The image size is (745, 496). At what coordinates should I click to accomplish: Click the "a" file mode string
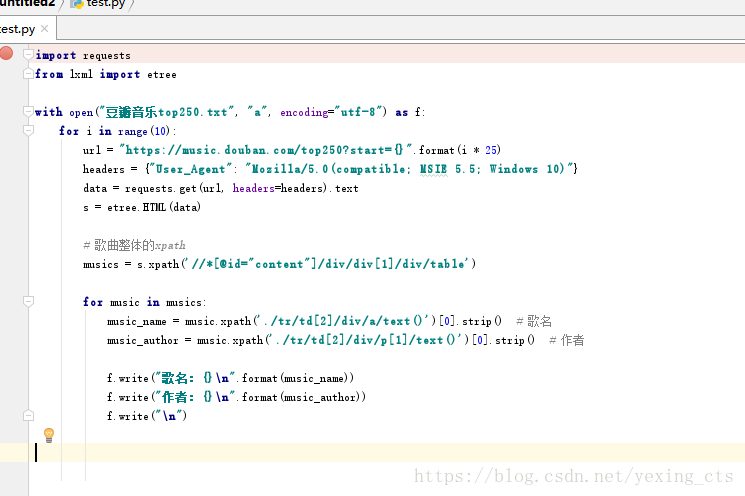(257, 112)
